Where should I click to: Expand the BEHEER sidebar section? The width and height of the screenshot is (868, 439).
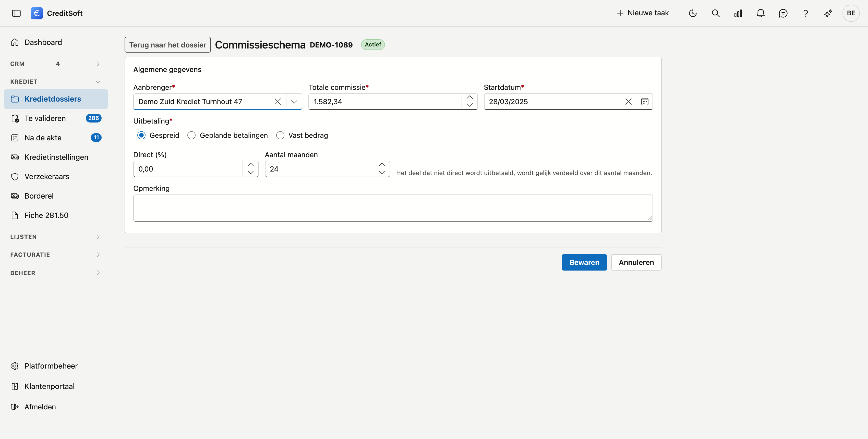point(56,273)
